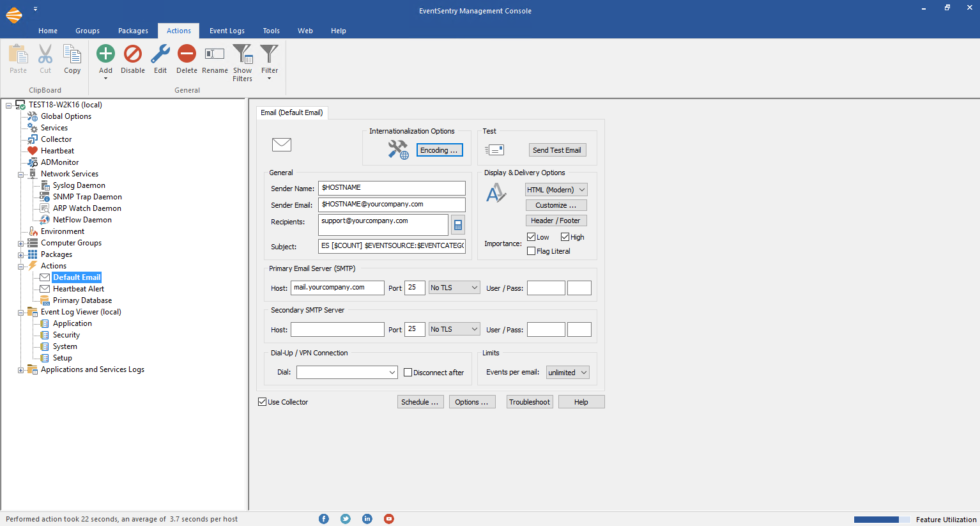
Task: Click the Send Test Email button
Action: 557,150
